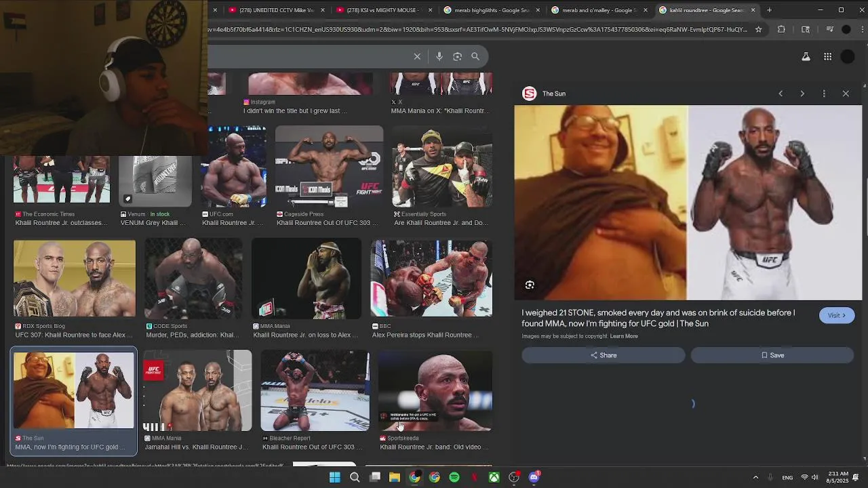Click The Sun source logo in preview

(x=530, y=94)
